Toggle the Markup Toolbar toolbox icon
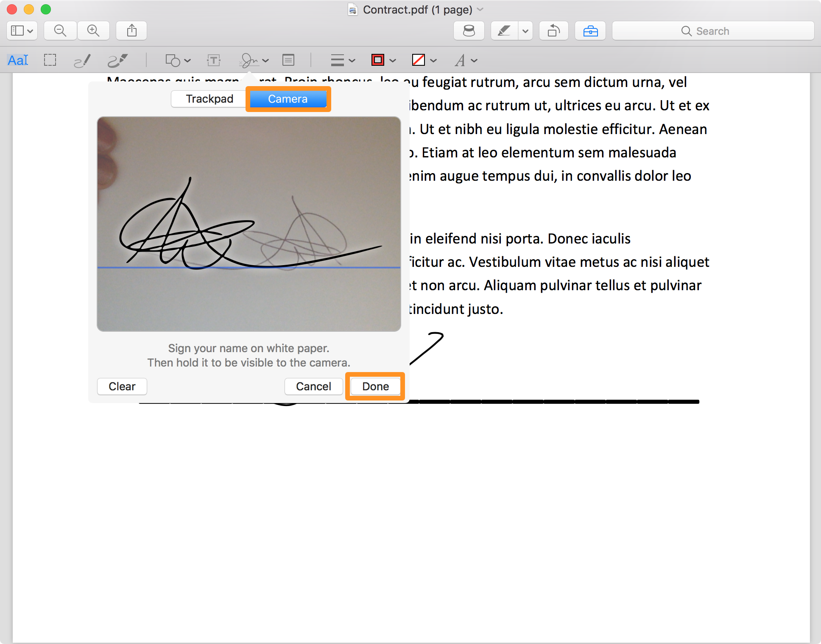 pyautogui.click(x=590, y=31)
